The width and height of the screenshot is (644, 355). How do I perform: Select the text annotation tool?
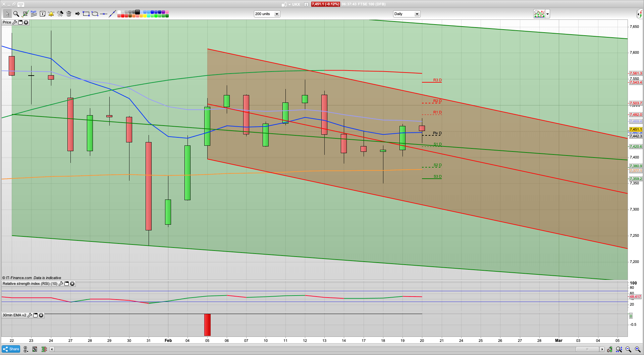43,14
